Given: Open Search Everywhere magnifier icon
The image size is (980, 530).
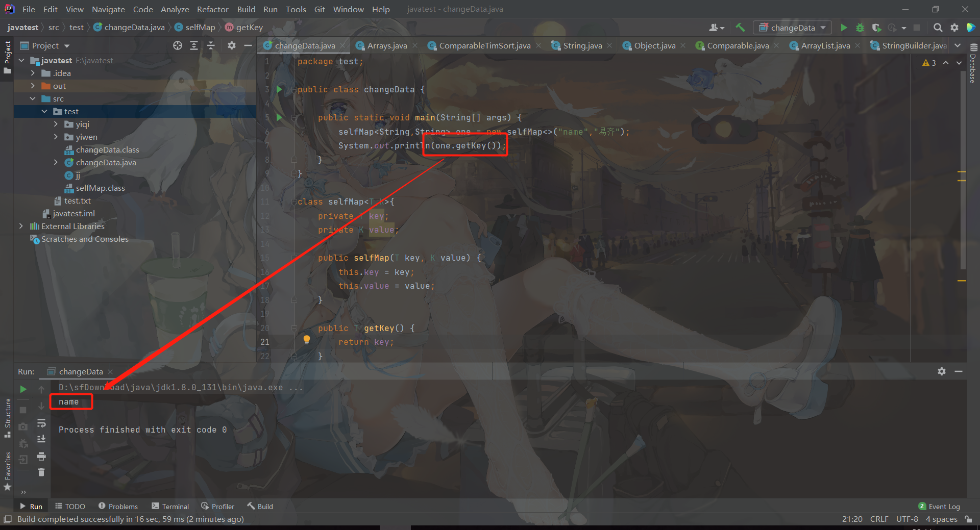Looking at the screenshot, I should pos(938,28).
